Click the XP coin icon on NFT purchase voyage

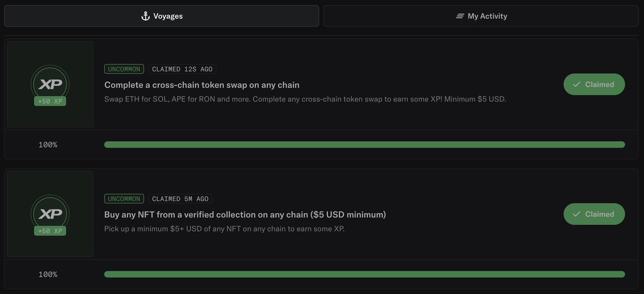click(x=50, y=214)
